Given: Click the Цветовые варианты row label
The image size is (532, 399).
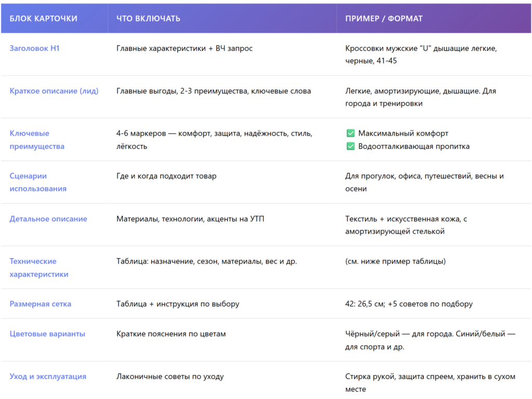Looking at the screenshot, I should [47, 334].
